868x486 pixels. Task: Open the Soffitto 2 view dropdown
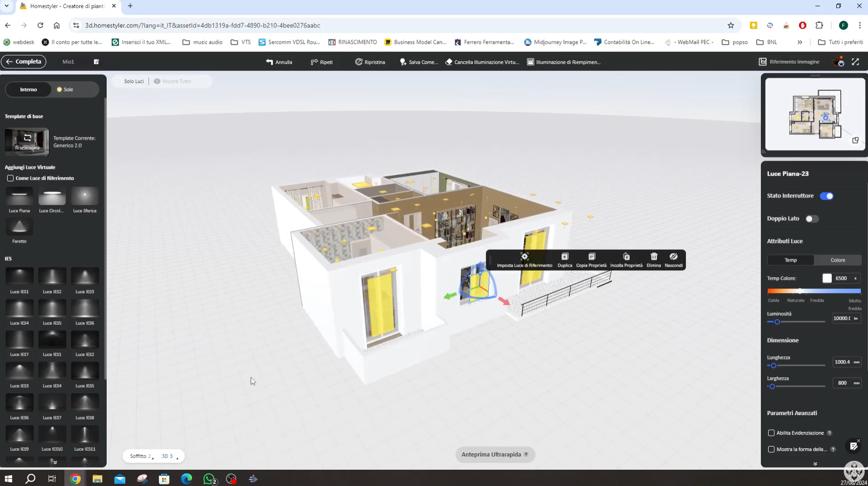[x=141, y=456]
